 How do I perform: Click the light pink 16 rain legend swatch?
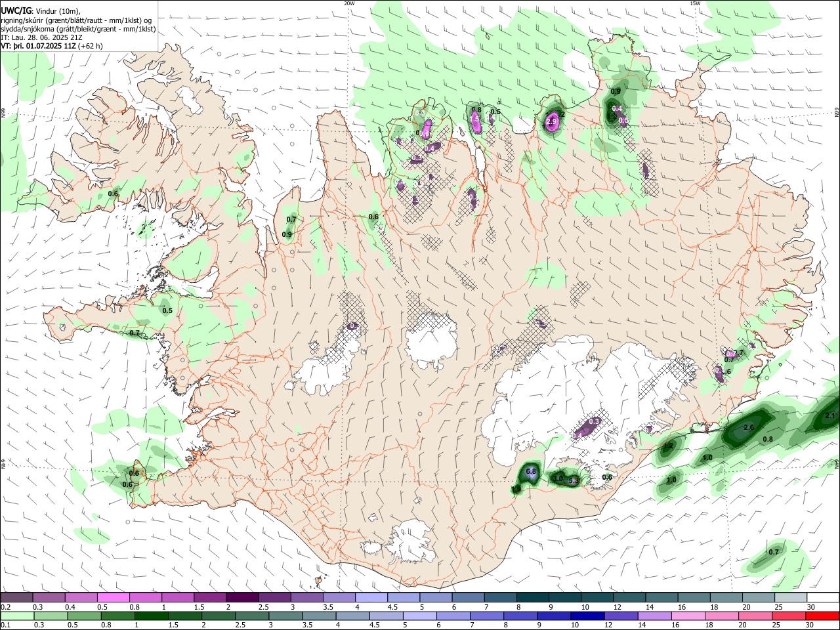coord(688,616)
